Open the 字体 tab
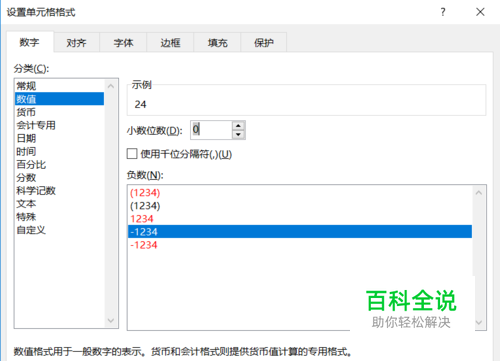 point(123,43)
